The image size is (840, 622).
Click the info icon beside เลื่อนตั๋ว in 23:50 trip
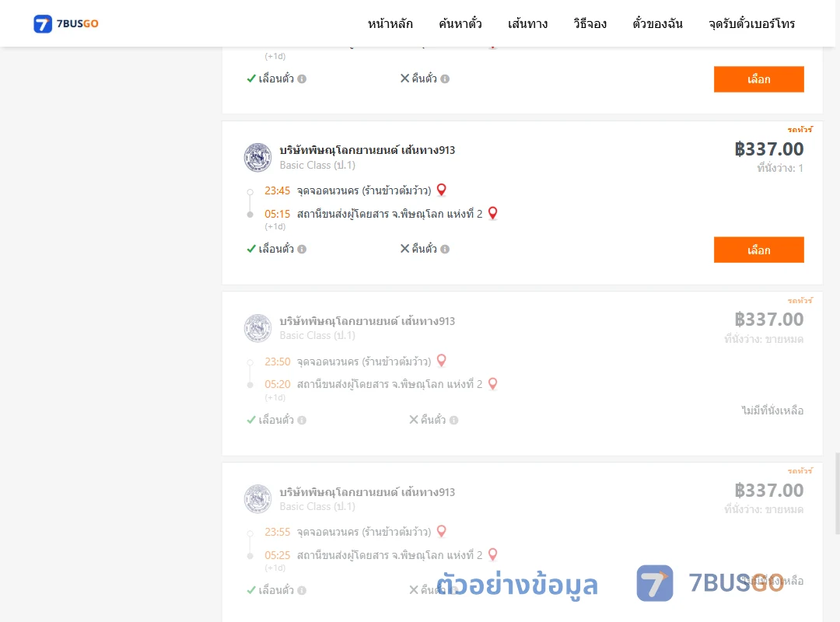coord(302,420)
